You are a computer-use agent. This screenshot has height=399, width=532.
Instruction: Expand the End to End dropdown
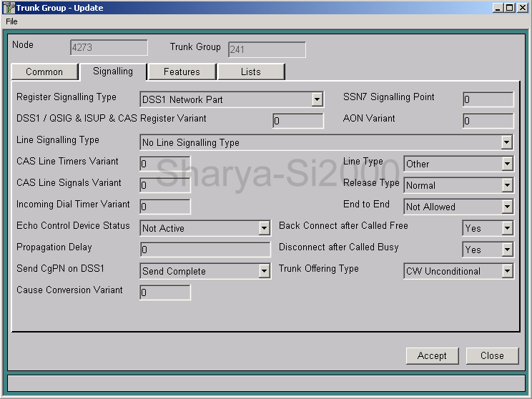tap(506, 207)
